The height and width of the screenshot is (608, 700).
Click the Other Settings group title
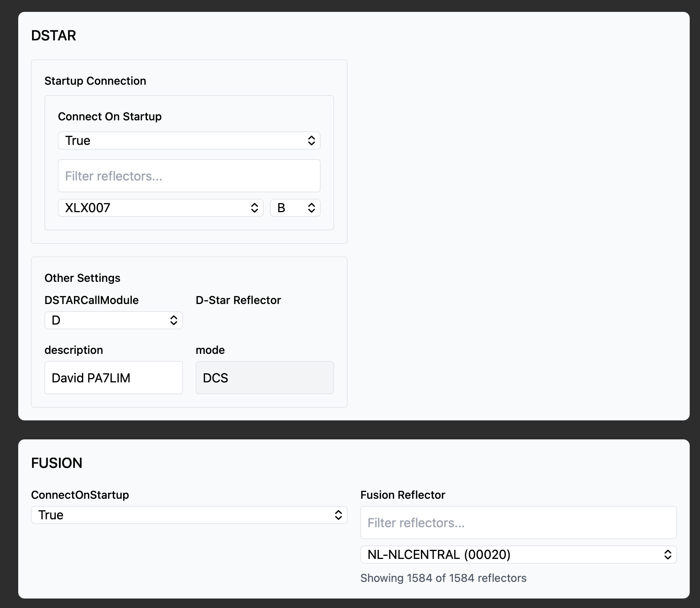coord(82,278)
